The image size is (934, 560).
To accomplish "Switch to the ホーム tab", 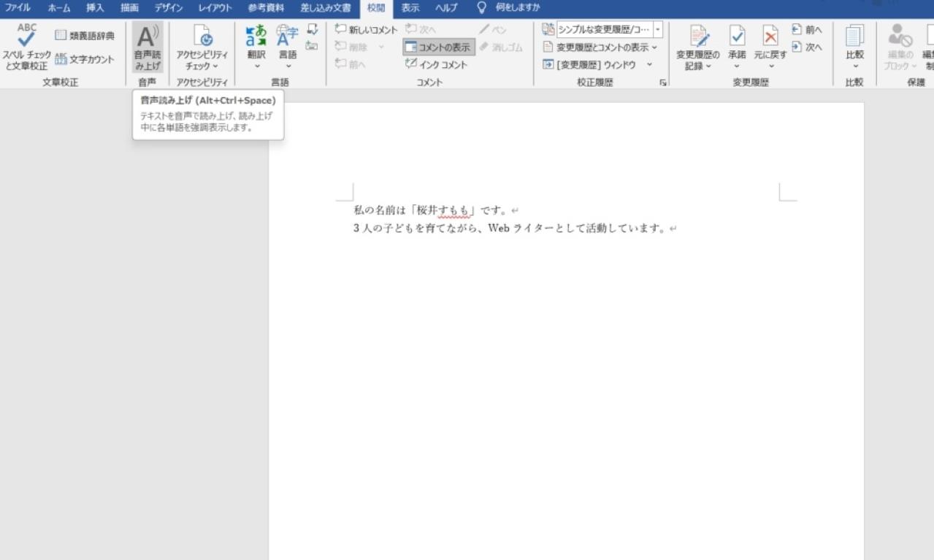I will pyautogui.click(x=59, y=8).
